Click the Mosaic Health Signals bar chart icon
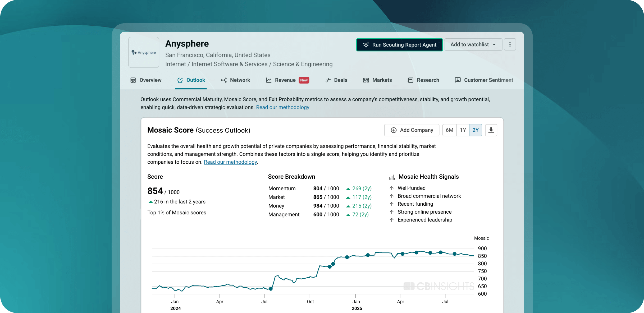This screenshot has height=313, width=644. 392,177
